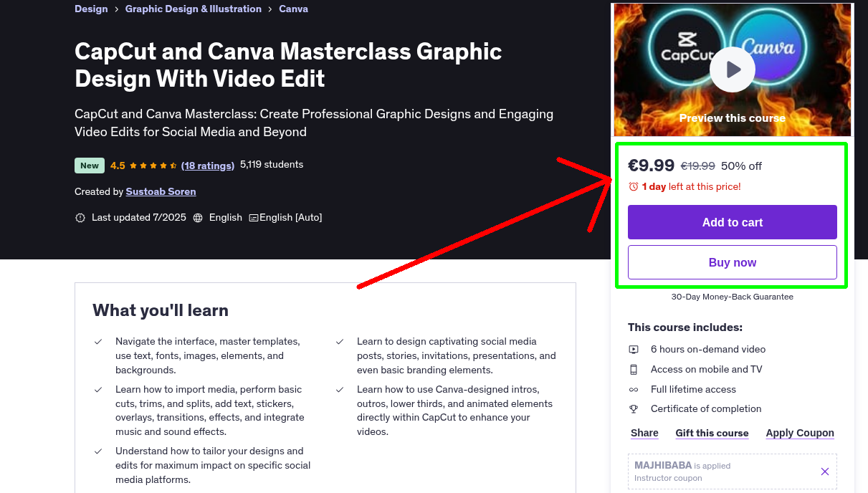Click the breadcrumb chevron after Design
The image size is (868, 493).
[117, 9]
